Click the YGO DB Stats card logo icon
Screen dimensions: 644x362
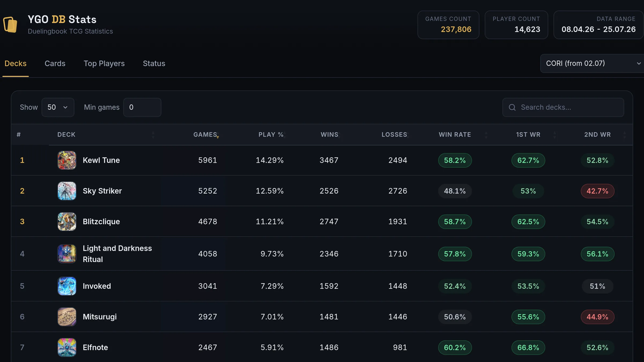point(10,25)
